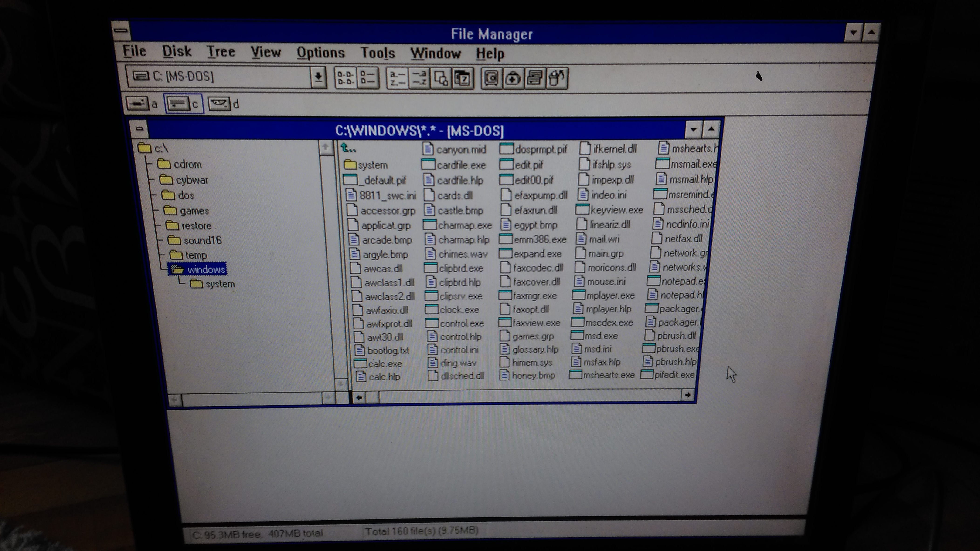
Task: Select the c:\ root in tree
Action: (x=153, y=148)
